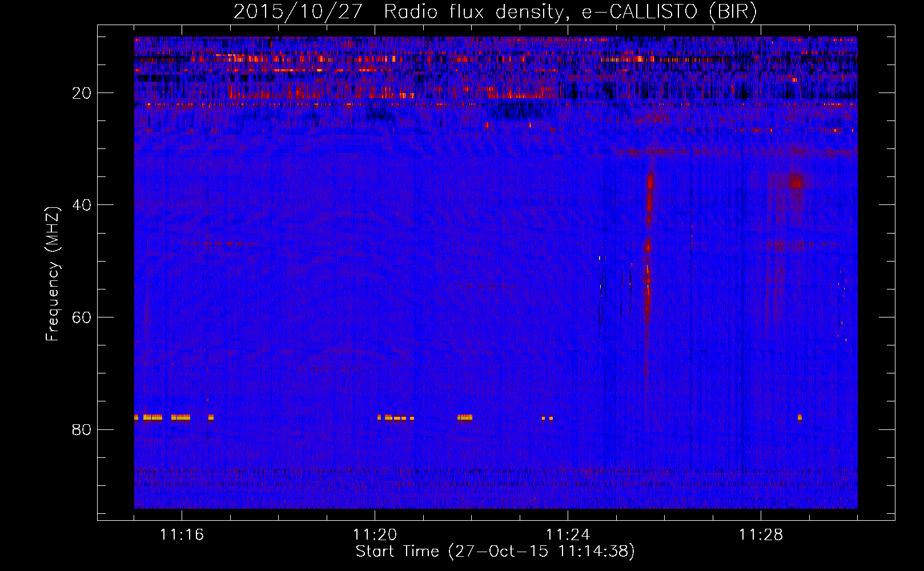
Task: Click the date 2015/10/27 in title
Action: pos(298,12)
